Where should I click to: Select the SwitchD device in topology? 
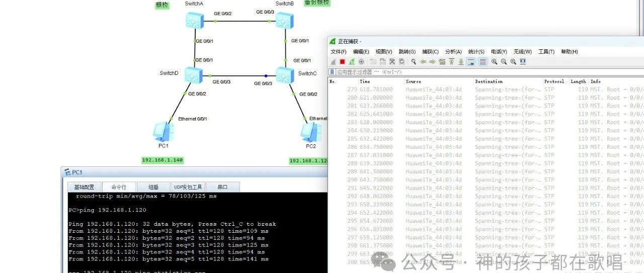click(194, 75)
